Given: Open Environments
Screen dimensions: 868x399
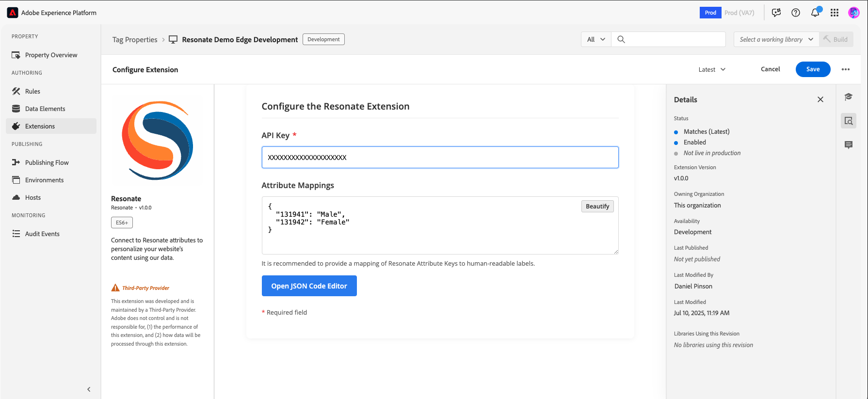Looking at the screenshot, I should (51, 180).
